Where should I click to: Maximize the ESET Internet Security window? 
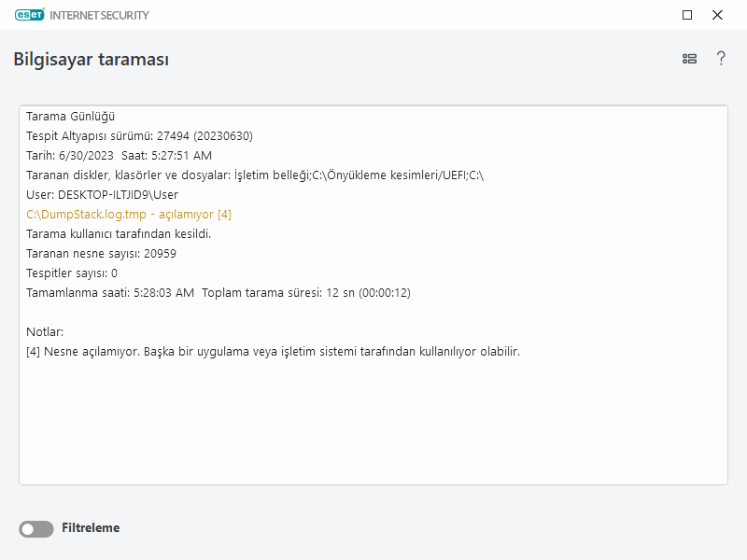point(687,15)
